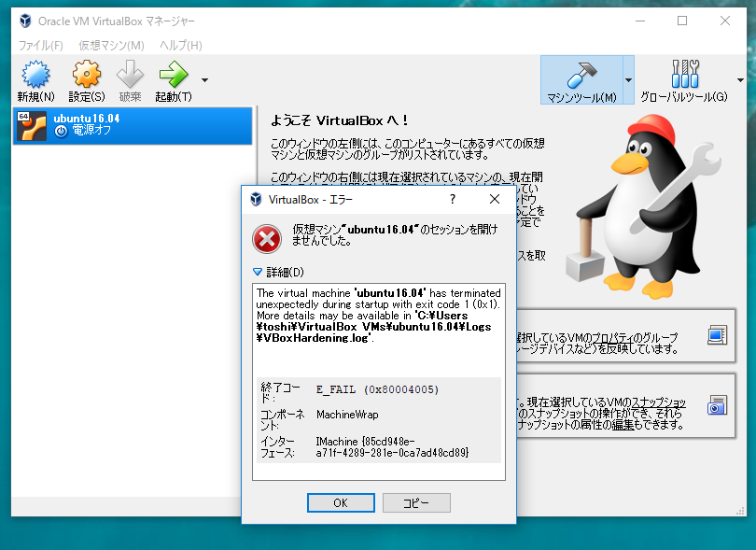Click the red error X icon

[x=267, y=239]
